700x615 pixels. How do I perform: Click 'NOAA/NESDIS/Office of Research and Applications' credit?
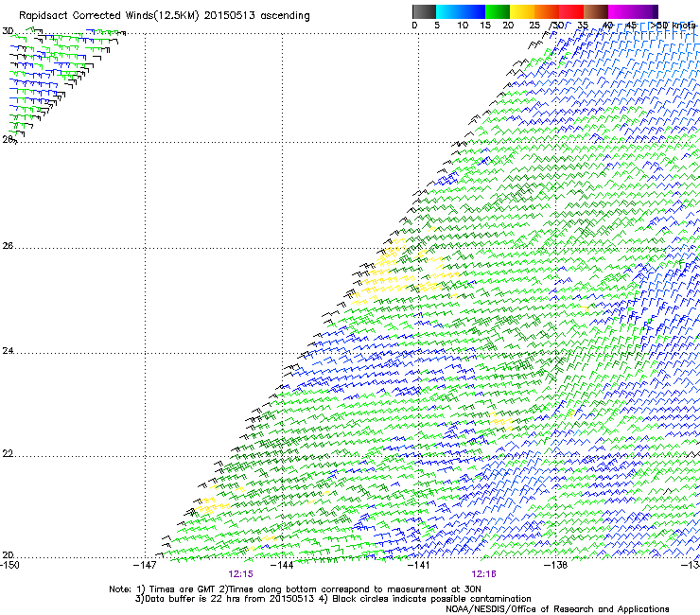tap(557, 609)
